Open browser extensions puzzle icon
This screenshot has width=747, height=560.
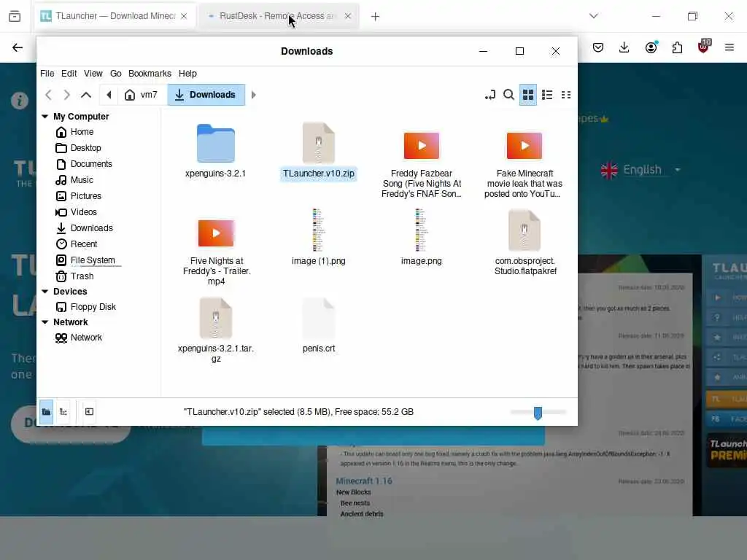[677, 47]
